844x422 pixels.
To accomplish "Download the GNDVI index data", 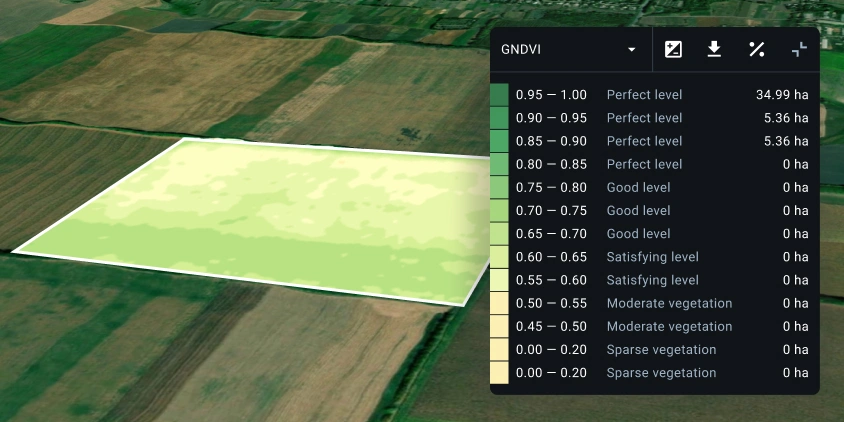I will tap(714, 50).
